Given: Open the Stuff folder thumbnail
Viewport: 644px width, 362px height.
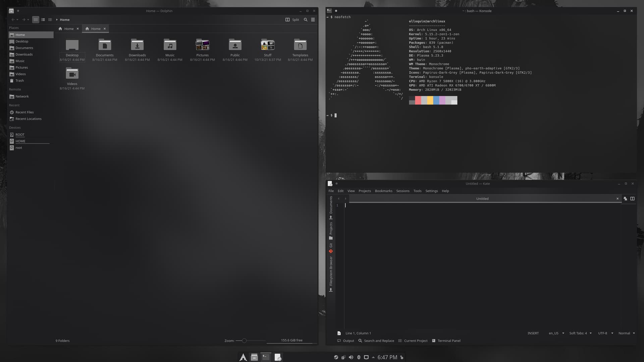Looking at the screenshot, I should click(x=268, y=45).
